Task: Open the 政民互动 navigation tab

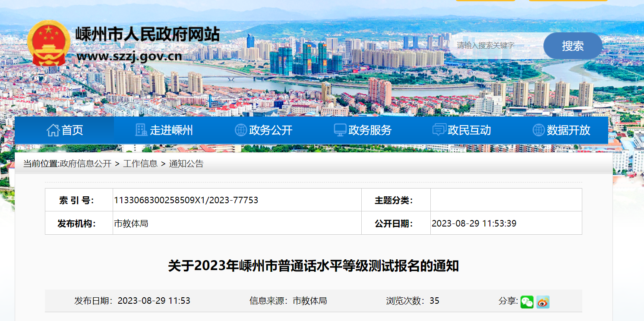Action: pyautogui.click(x=461, y=130)
